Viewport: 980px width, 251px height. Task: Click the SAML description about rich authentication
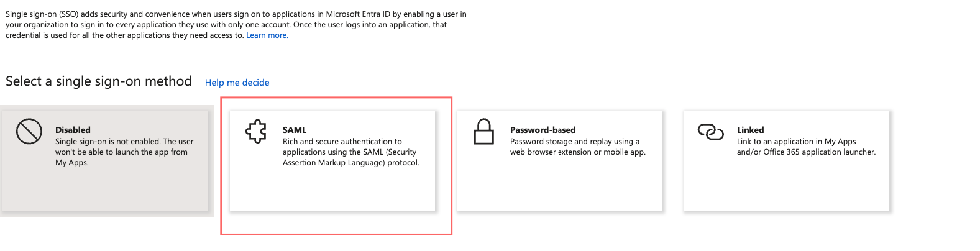tap(350, 152)
